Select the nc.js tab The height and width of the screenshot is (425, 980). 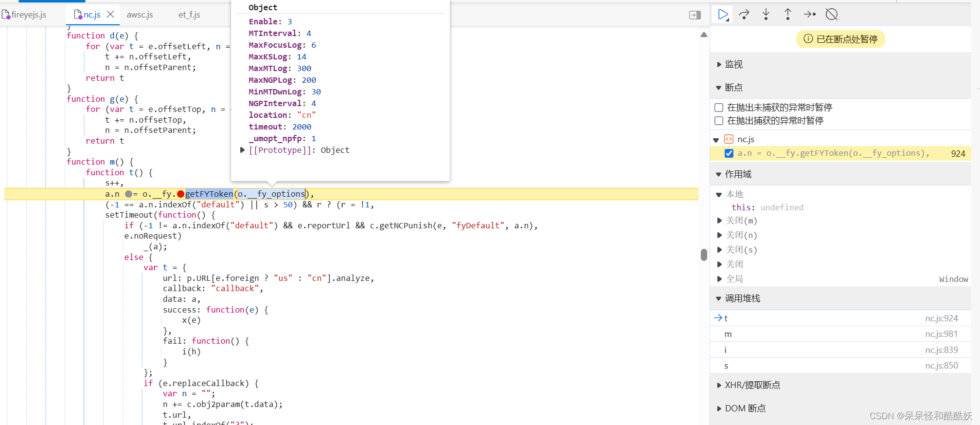[92, 15]
